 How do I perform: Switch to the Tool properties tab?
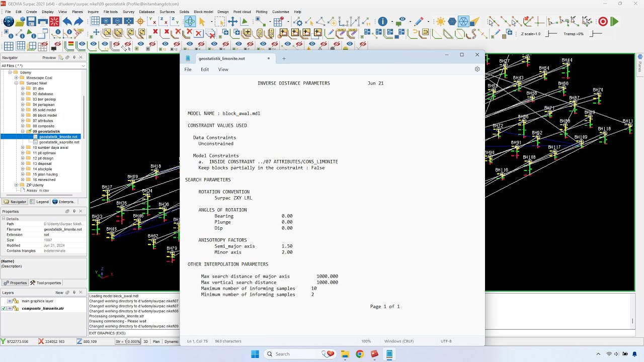[x=46, y=283]
